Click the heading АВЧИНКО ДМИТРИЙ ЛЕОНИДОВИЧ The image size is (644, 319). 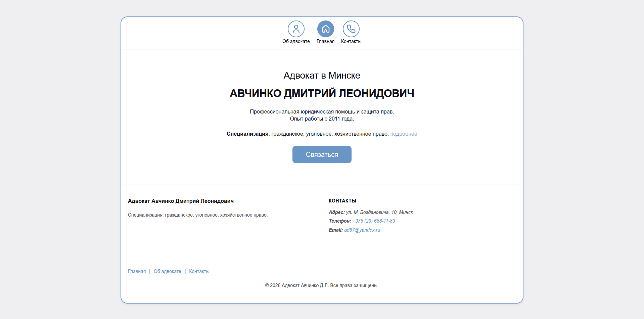coord(322,93)
